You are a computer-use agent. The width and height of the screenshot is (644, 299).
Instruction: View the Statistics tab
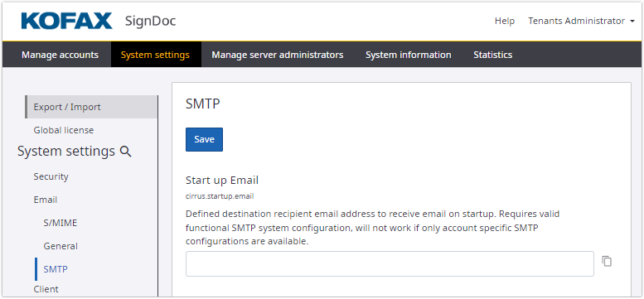(x=493, y=55)
